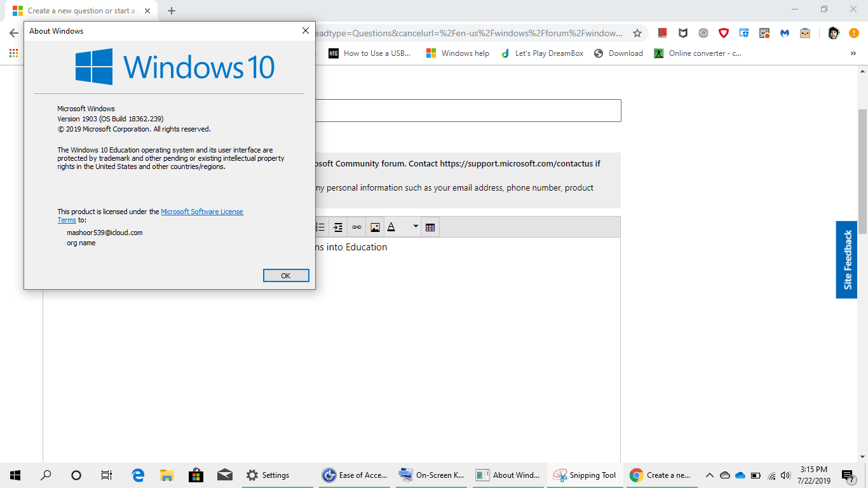This screenshot has width=868, height=488.
Task: Open the volume speaker tray icon
Action: coord(785,475)
